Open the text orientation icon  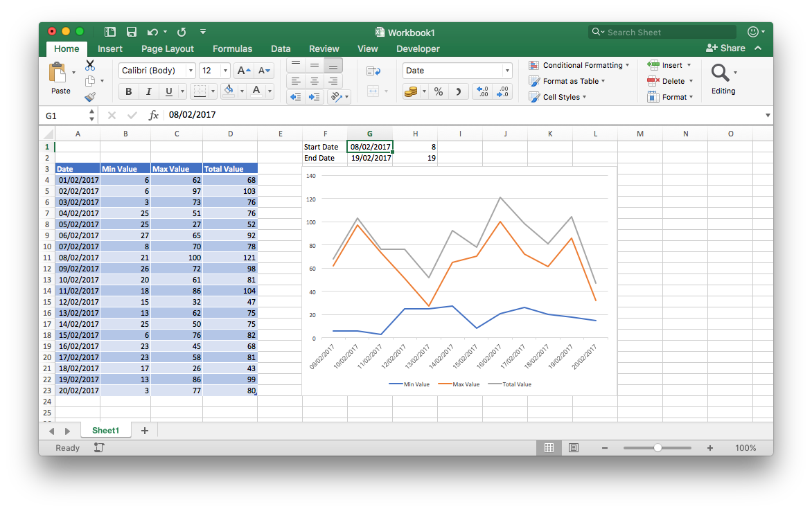pyautogui.click(x=337, y=97)
